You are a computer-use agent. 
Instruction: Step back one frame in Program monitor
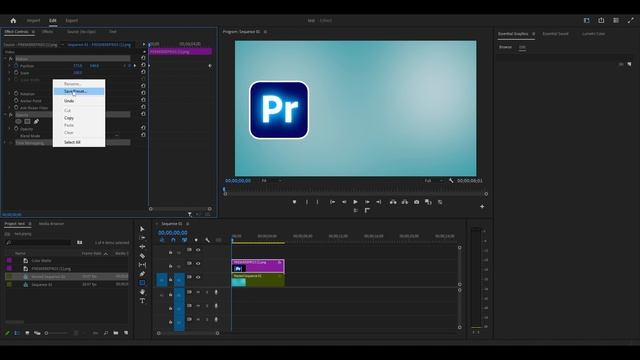point(344,202)
